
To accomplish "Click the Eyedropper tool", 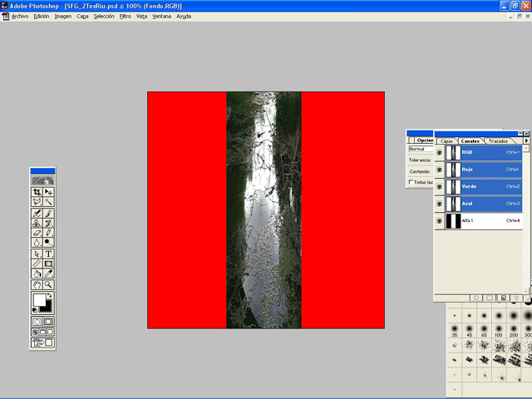I will 48,273.
